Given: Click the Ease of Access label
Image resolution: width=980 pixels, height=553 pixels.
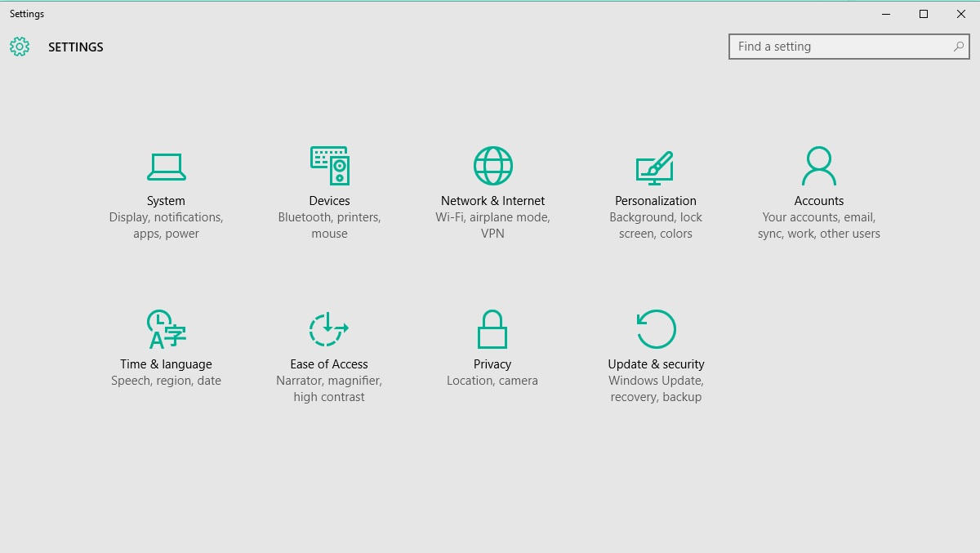Looking at the screenshot, I should pyautogui.click(x=329, y=364).
